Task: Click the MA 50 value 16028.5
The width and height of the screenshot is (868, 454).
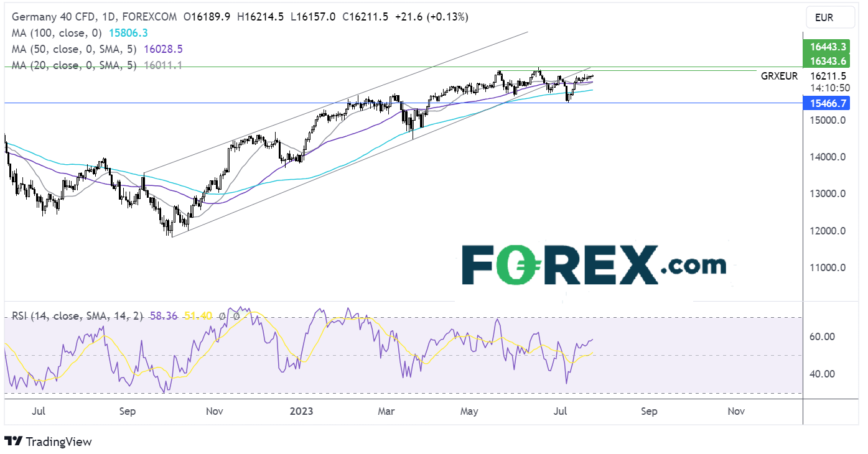Action: tap(162, 49)
